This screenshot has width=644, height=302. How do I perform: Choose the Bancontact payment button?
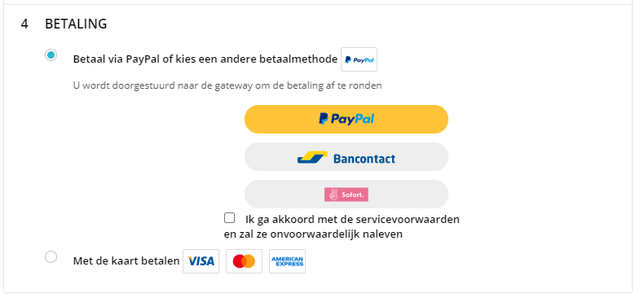point(346,157)
